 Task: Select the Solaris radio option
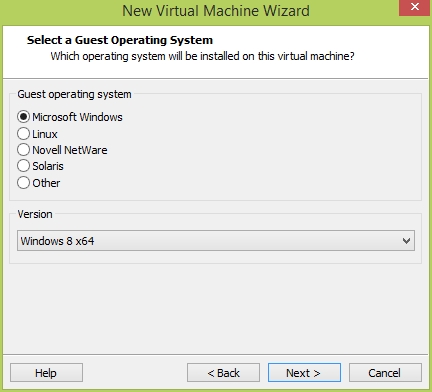pyautogui.click(x=23, y=166)
